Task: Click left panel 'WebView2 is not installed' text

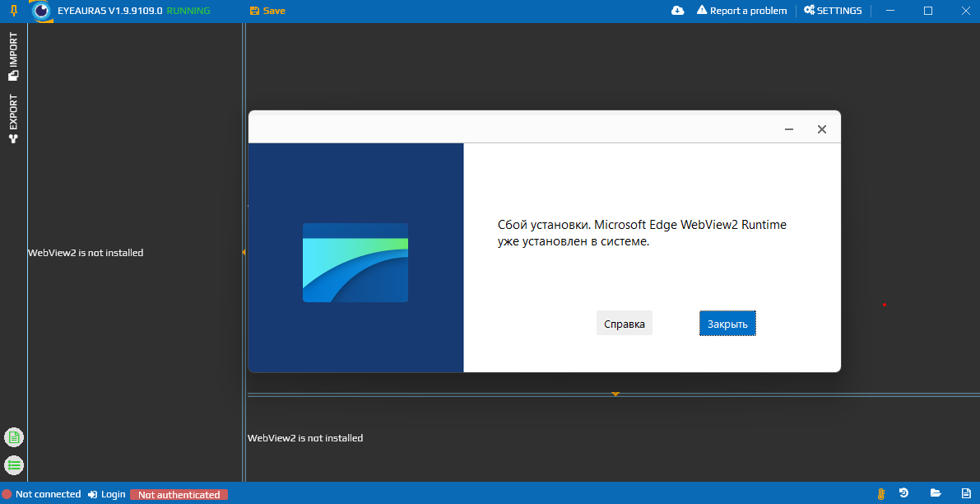Action: (x=86, y=253)
